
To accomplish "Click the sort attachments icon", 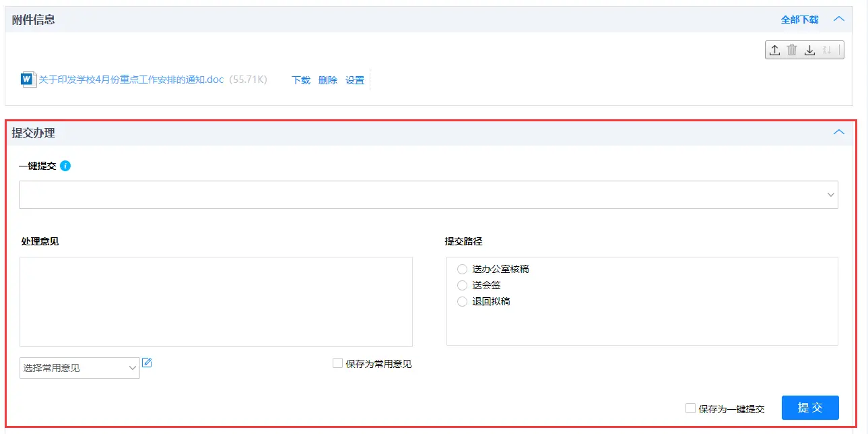I will click(x=828, y=50).
